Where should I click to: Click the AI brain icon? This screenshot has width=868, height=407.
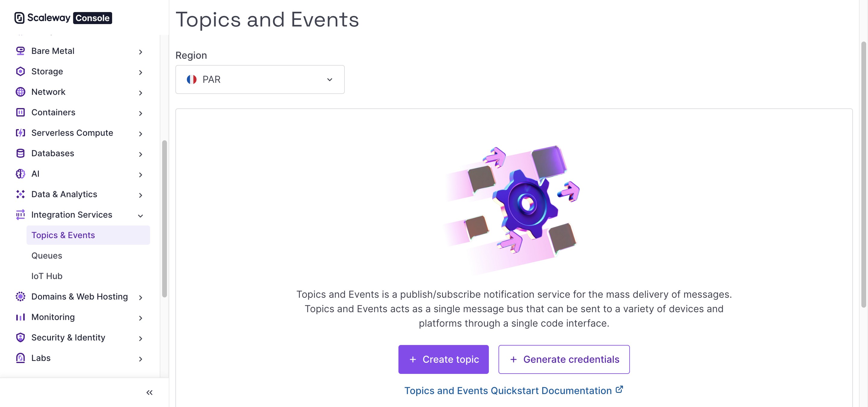coord(20,174)
